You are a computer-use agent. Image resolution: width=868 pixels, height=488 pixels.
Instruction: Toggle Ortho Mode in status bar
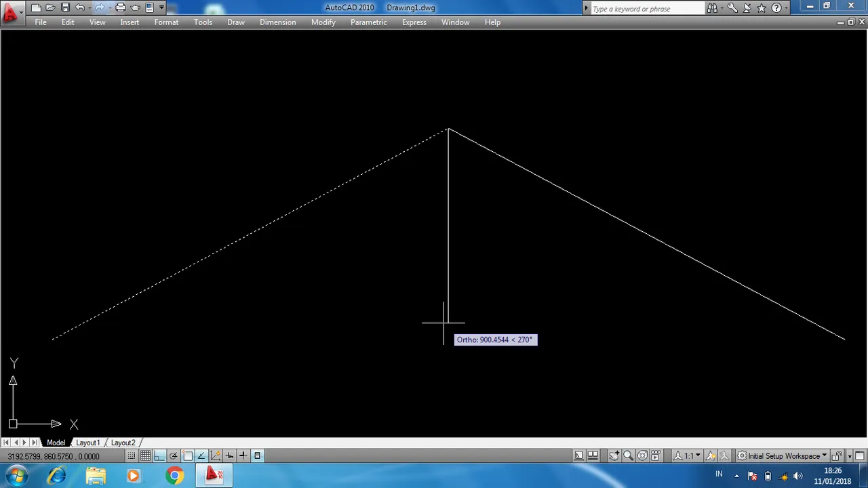159,456
